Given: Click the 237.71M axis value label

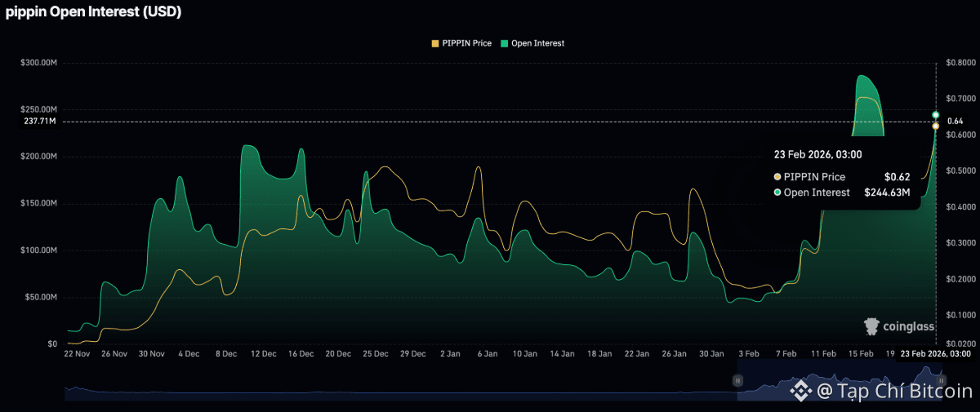Looking at the screenshot, I should tap(41, 122).
